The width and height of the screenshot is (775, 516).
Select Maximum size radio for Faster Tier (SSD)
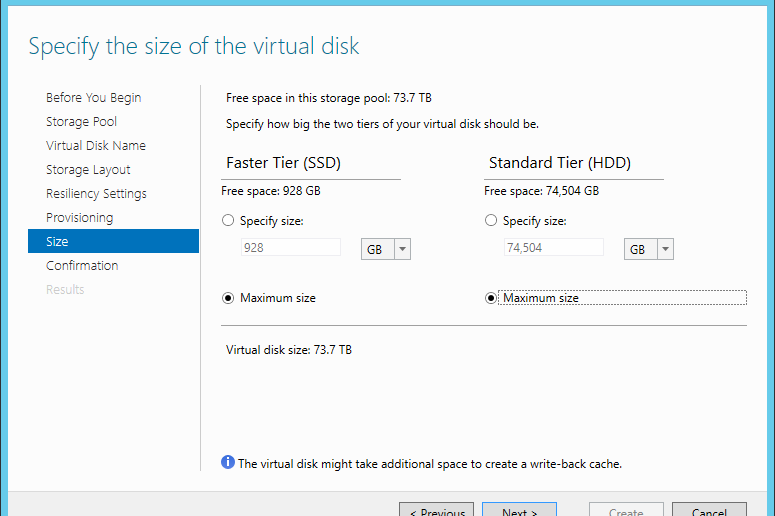pos(228,298)
